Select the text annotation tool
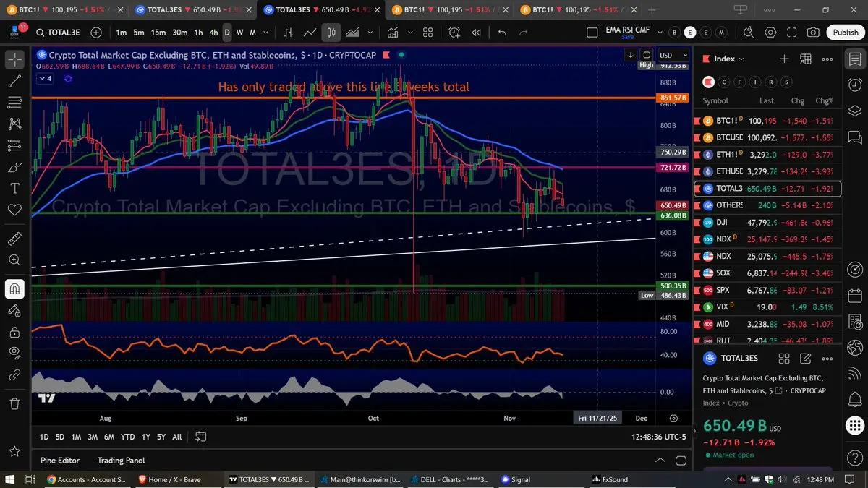Screen dimensions: 868x488 [x=14, y=188]
